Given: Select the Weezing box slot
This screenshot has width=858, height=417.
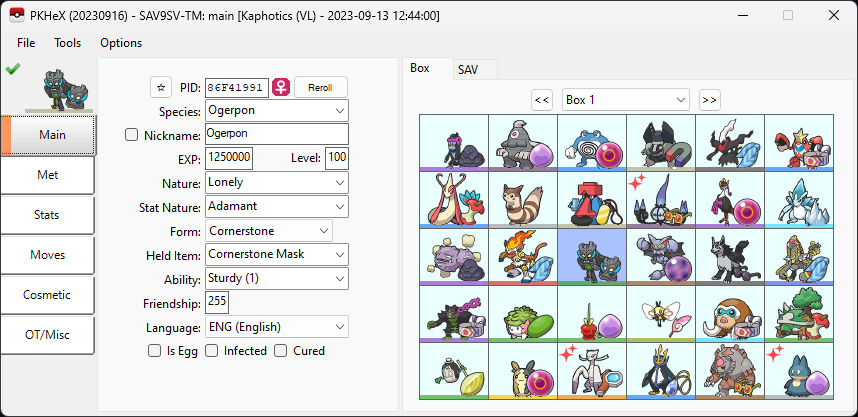Looking at the screenshot, I should pyautogui.click(x=454, y=257).
